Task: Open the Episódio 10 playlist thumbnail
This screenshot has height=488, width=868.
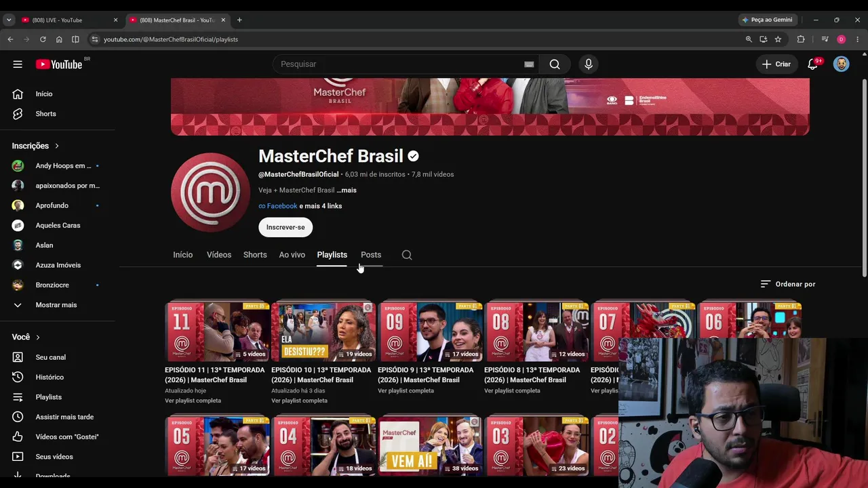Action: point(323,331)
